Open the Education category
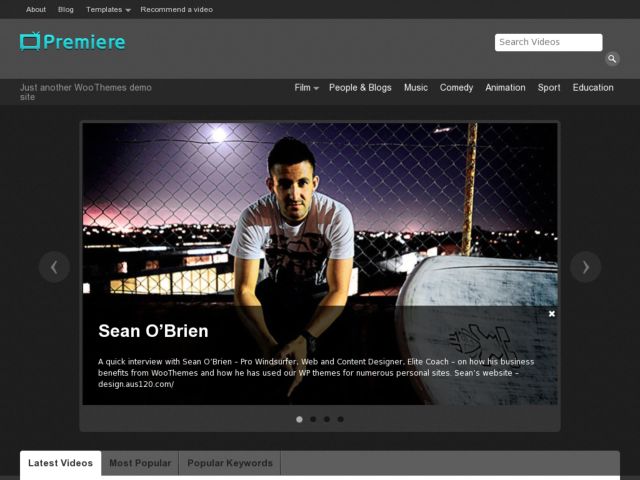The width and height of the screenshot is (640, 480). click(x=593, y=88)
